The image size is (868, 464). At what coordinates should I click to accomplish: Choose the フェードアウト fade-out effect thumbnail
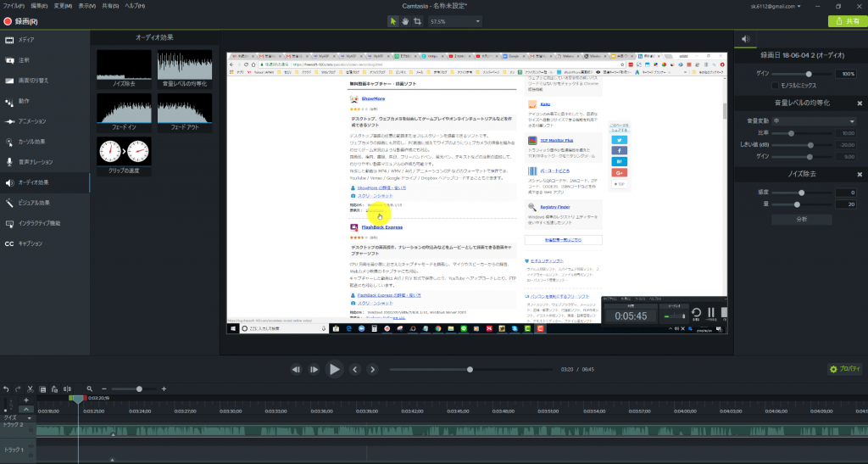click(185, 112)
